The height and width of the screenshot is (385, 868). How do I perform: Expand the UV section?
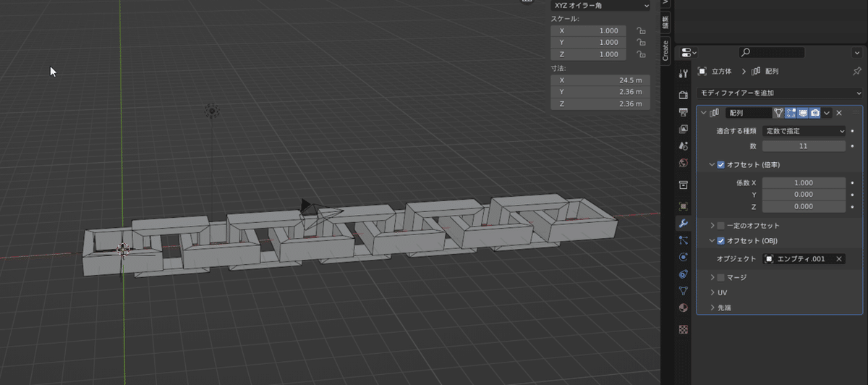click(712, 292)
